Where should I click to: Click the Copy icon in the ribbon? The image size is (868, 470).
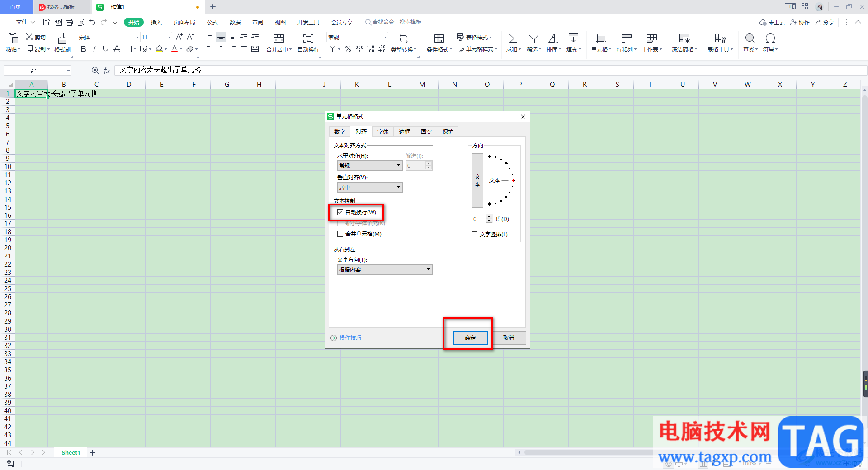coord(29,49)
